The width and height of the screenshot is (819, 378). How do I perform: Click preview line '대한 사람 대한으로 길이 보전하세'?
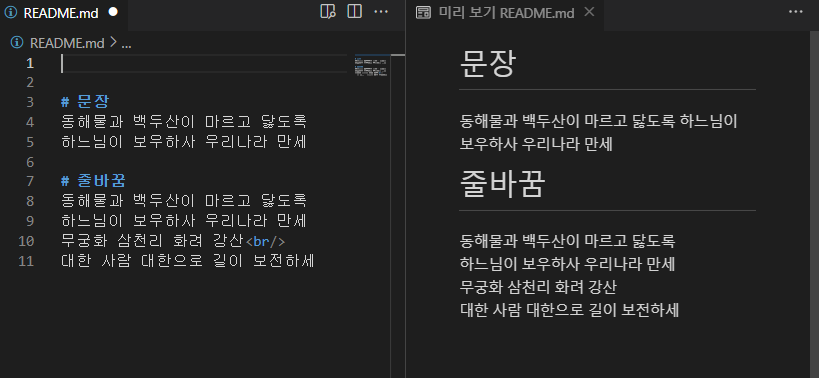(569, 310)
